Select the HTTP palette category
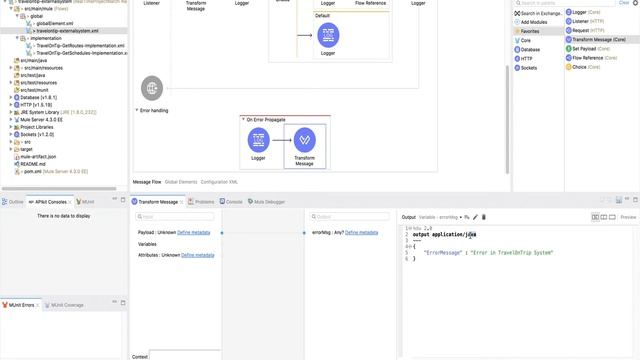 (x=523, y=59)
